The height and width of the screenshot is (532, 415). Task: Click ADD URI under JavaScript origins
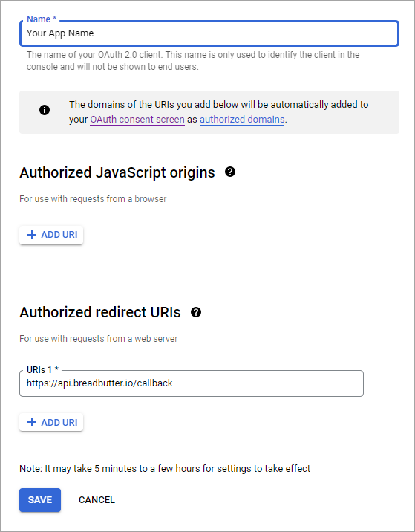coord(51,235)
